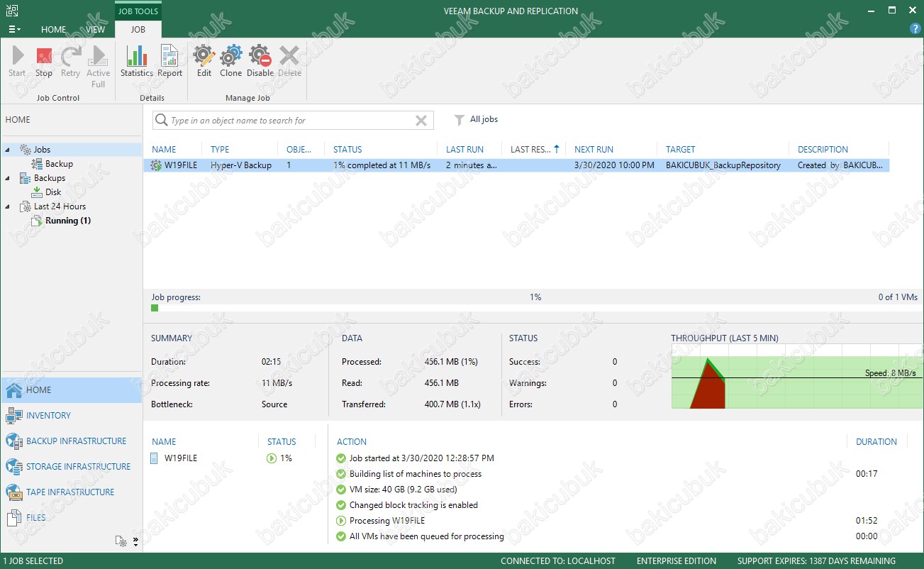Sort by TARGET column header

681,149
